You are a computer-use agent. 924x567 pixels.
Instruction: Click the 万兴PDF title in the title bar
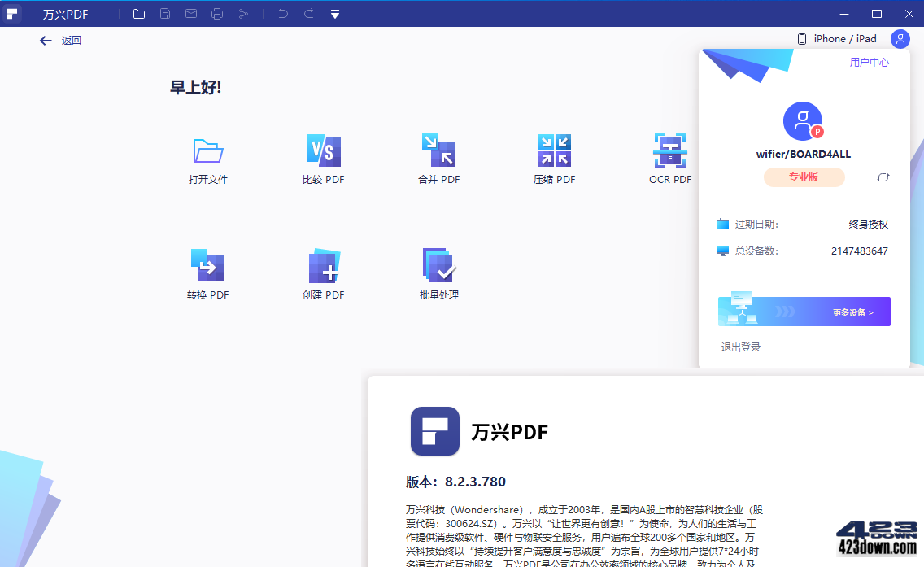(x=65, y=14)
